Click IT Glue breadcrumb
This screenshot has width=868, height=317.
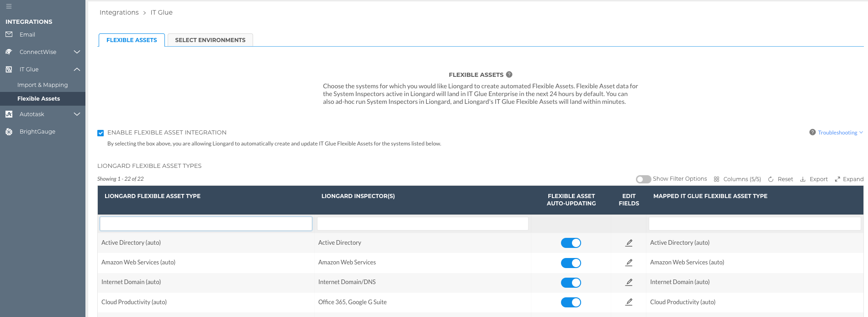coord(162,12)
